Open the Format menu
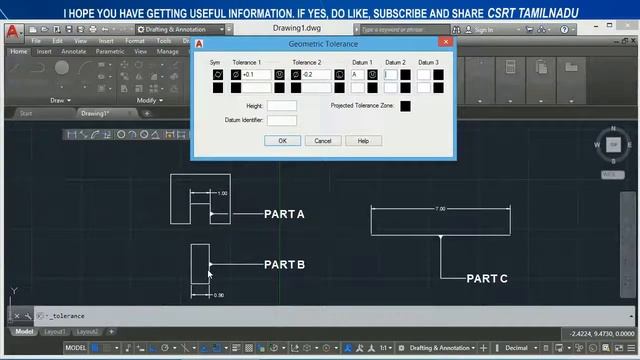 [135, 41]
